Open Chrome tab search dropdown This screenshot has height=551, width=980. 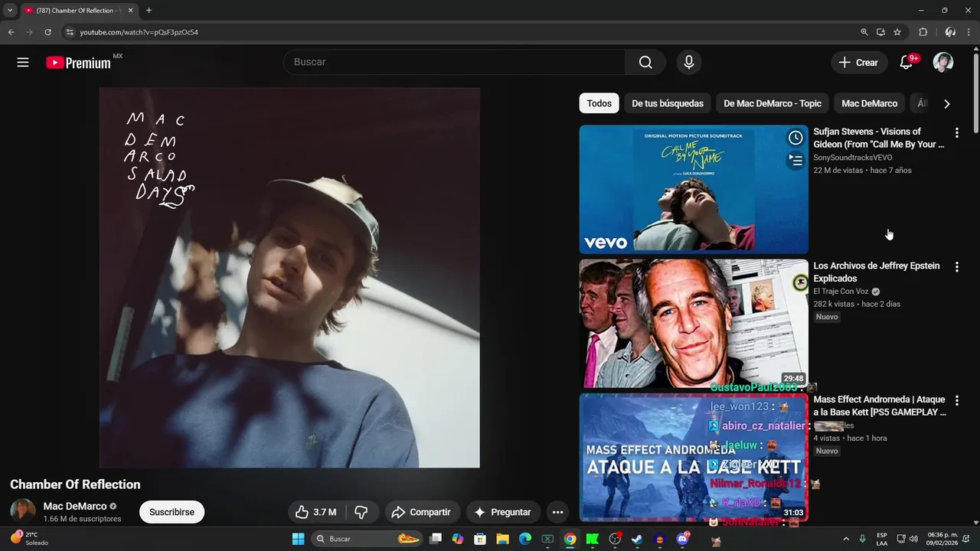click(10, 10)
